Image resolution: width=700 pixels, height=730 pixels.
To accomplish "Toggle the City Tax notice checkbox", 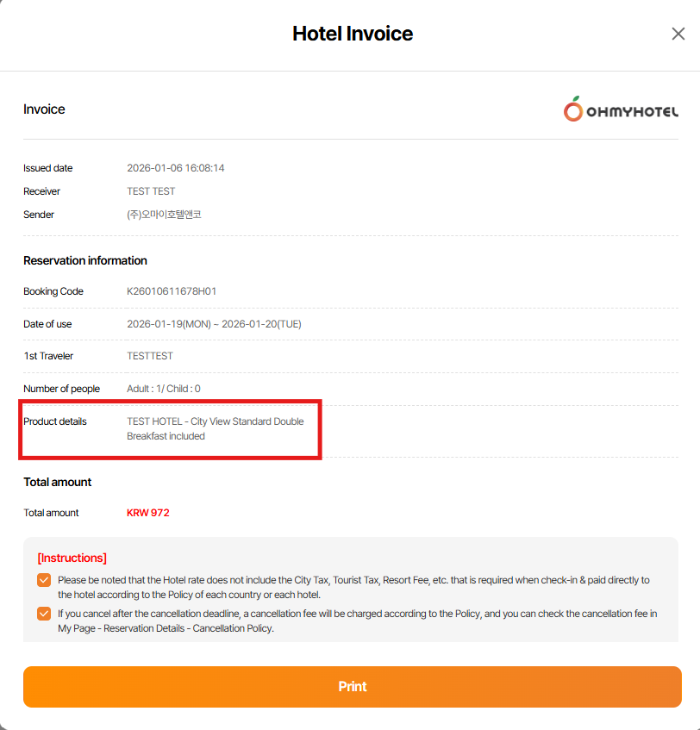I will [x=44, y=580].
